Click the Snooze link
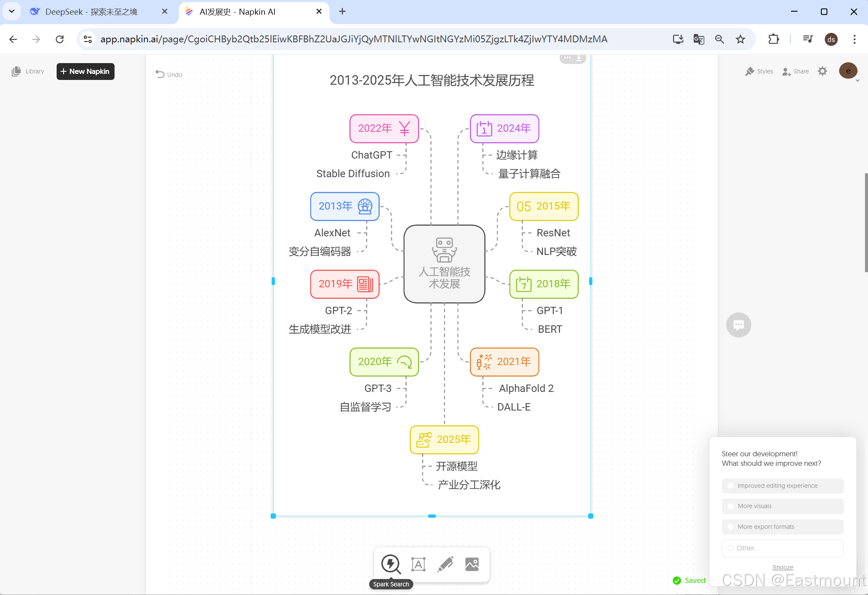The width and height of the screenshot is (868, 595). pyautogui.click(x=782, y=567)
